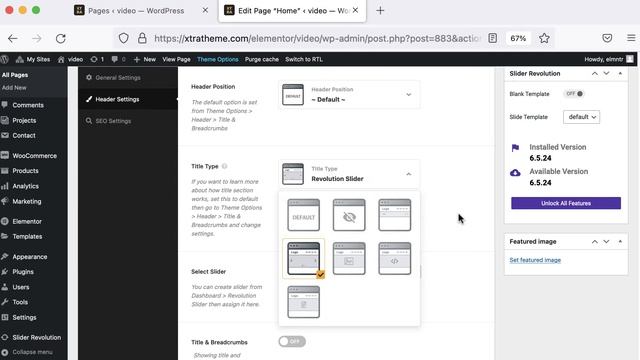Pick the selected Revolution Slider title thumbnail
The height and width of the screenshot is (360, 640).
coord(303,258)
